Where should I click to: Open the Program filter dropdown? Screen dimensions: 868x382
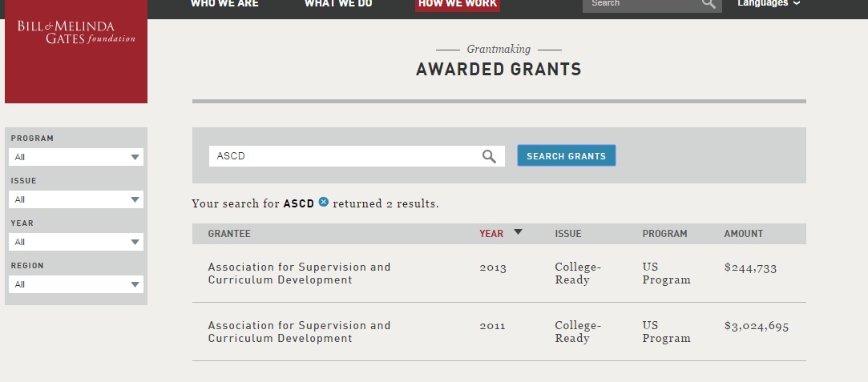pos(76,157)
